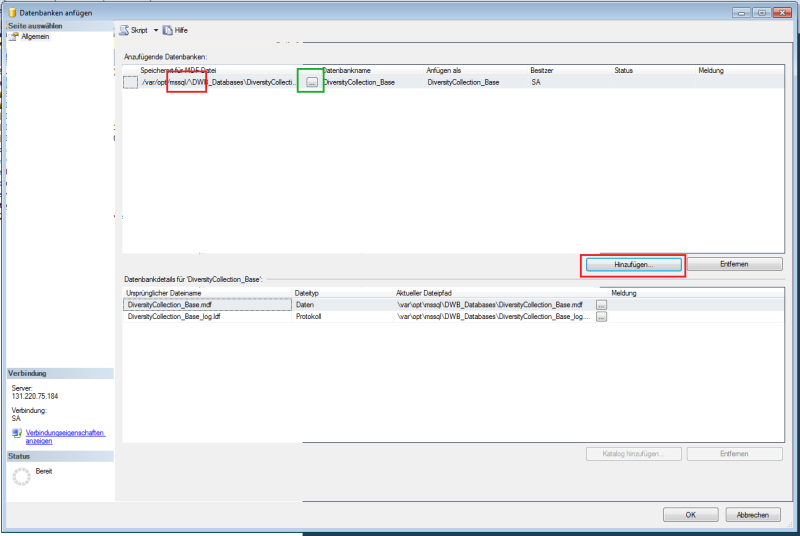Click the Datenbankname column header
Viewport: 800px width, 536px height.
point(348,71)
